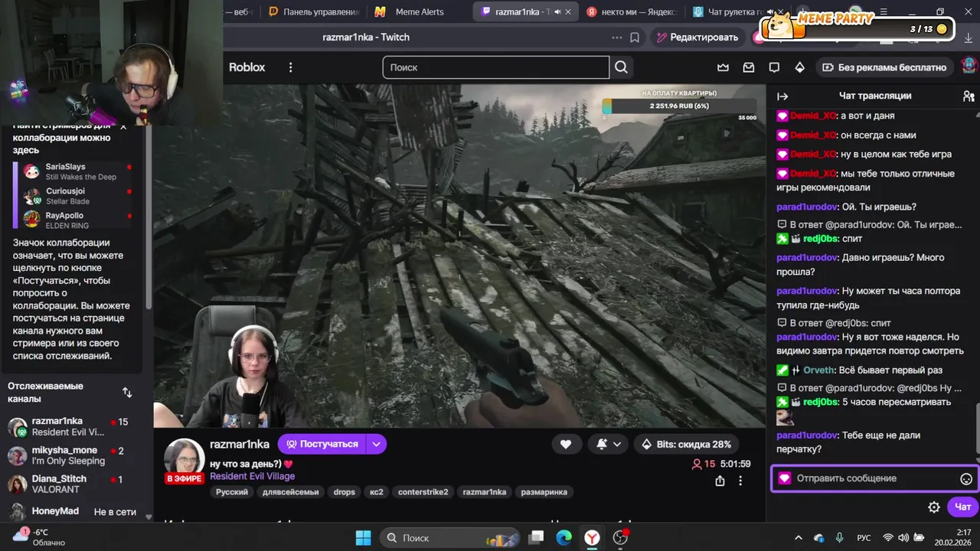Click the Русский tag
The width and height of the screenshot is (980, 551).
[x=231, y=492]
